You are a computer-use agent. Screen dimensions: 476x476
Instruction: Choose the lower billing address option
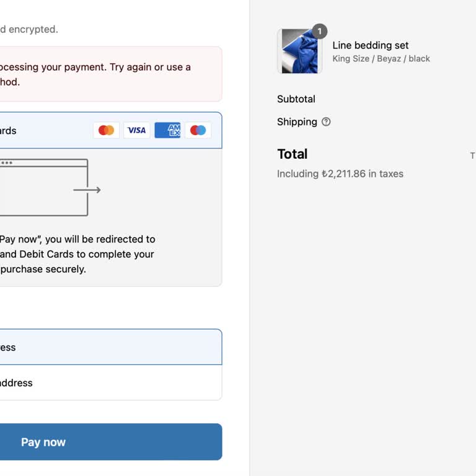(93, 382)
